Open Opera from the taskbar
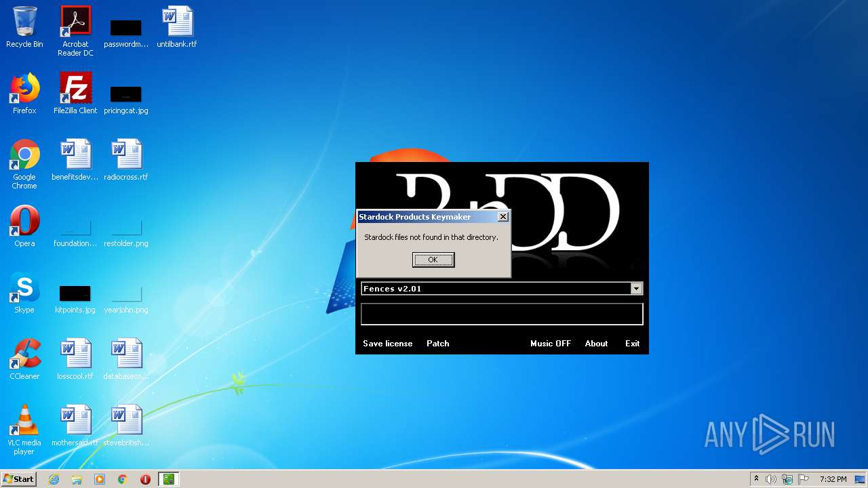The image size is (868, 488). [x=145, y=479]
